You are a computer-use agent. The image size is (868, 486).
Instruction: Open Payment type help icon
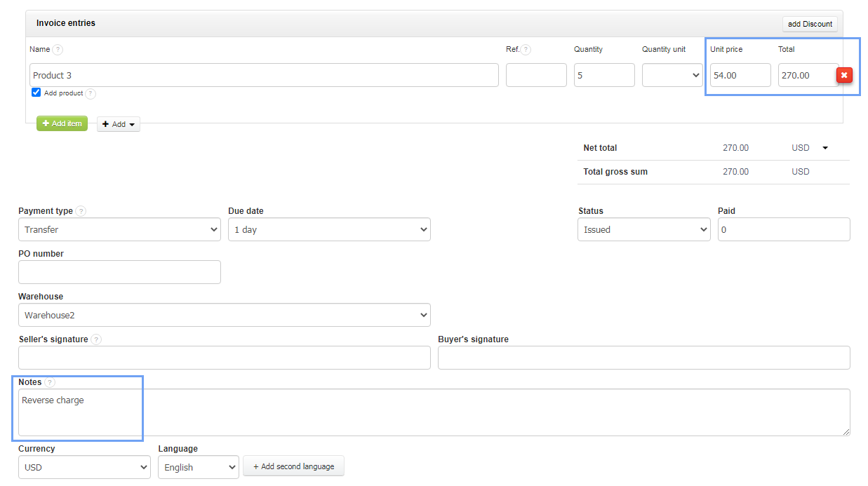tap(81, 211)
